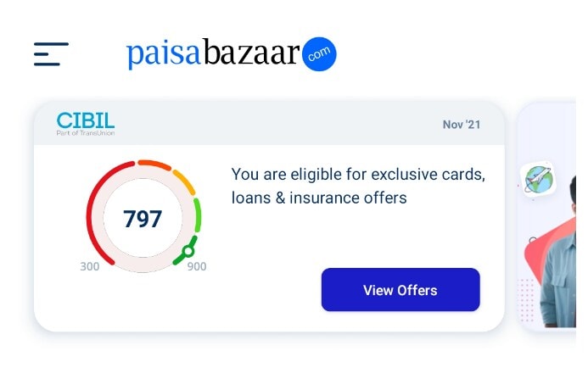Viewport: 588px width, 379px height.
Task: Click the orange gauge segment
Action: [x=154, y=164]
